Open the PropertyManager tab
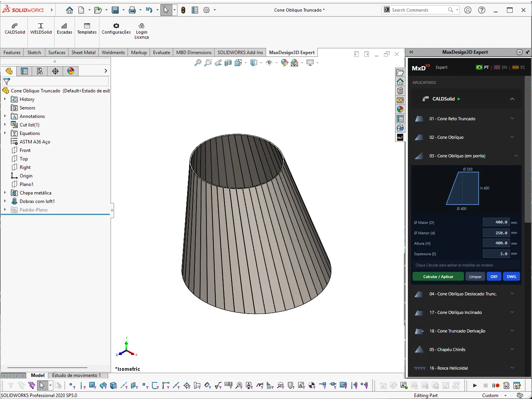The height and width of the screenshot is (399, 532). coord(24,71)
